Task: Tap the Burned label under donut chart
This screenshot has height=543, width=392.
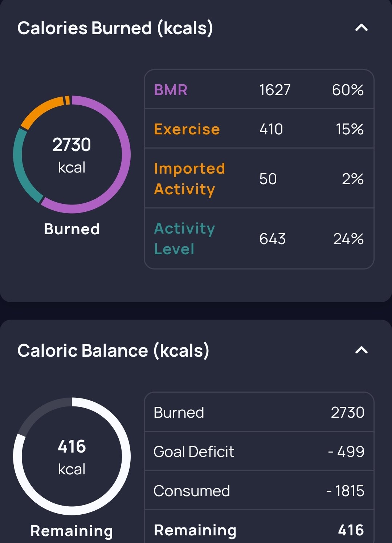Action: [72, 229]
